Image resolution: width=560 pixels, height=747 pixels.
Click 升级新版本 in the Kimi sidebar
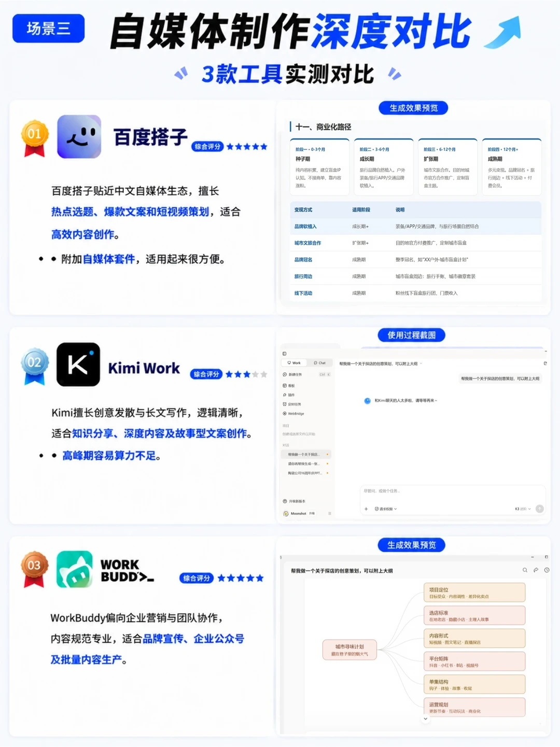(x=294, y=501)
